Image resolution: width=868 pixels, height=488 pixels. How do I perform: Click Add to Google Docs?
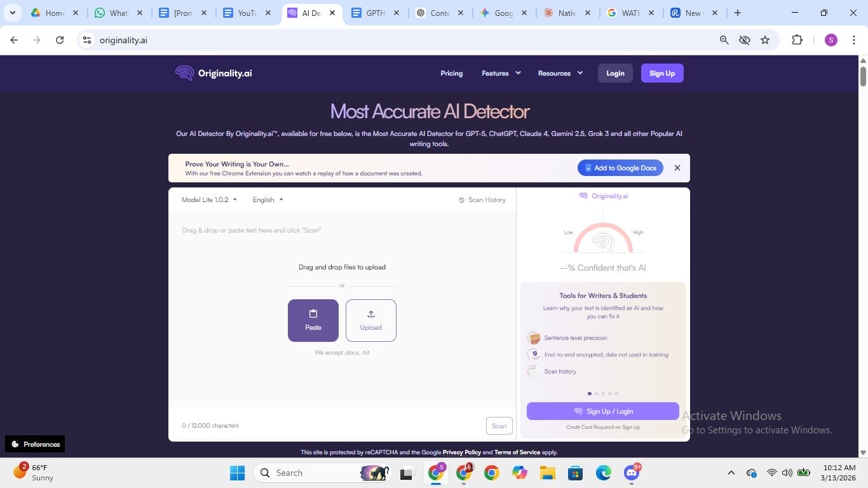click(620, 168)
